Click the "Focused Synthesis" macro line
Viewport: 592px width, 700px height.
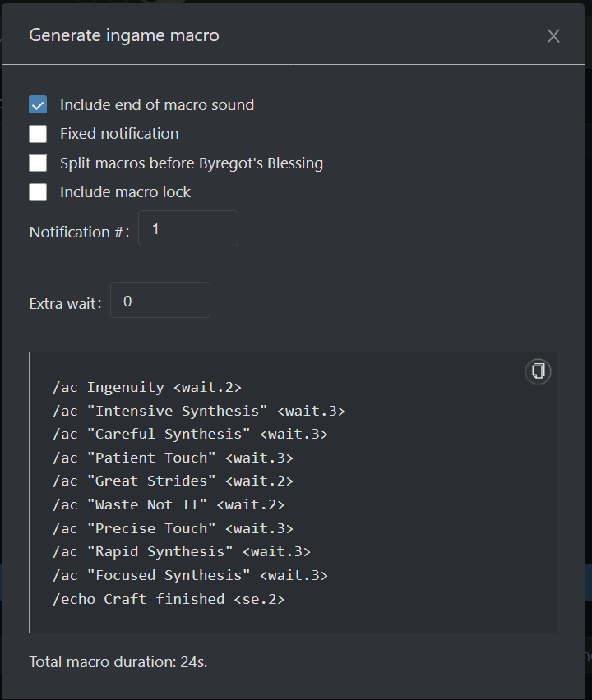click(x=189, y=575)
